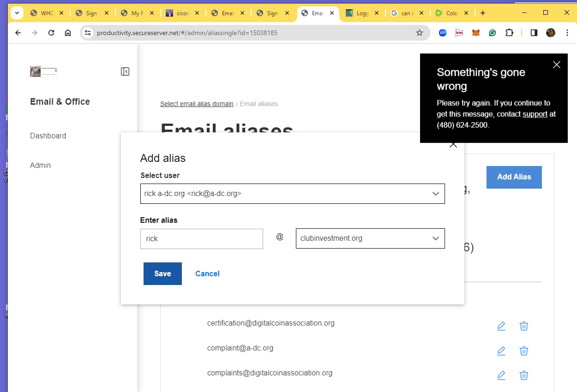Screen dimensions: 577x392
Task: Cancel adding the alias
Action: [x=207, y=273]
